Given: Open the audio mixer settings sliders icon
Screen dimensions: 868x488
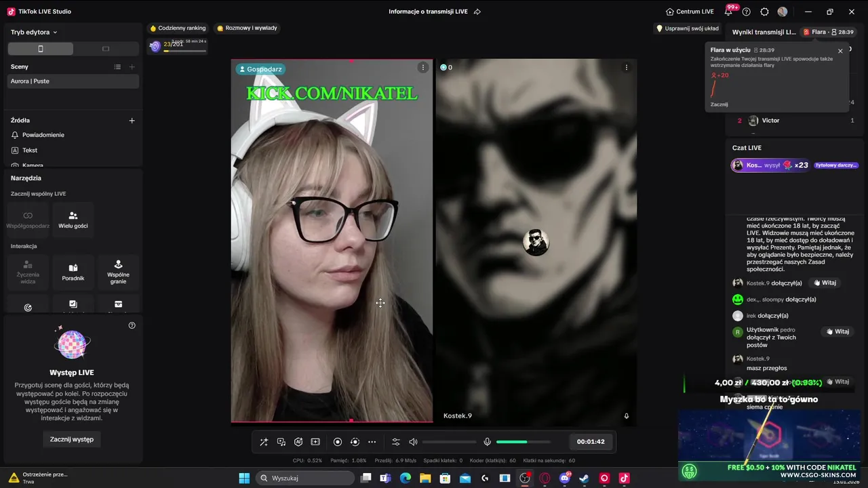Looking at the screenshot, I should coord(396,442).
